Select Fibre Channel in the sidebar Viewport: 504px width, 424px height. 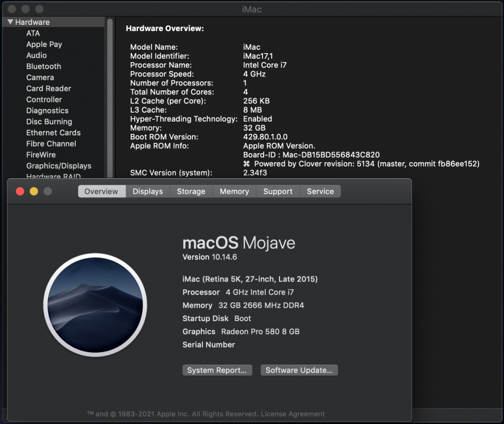(x=51, y=144)
